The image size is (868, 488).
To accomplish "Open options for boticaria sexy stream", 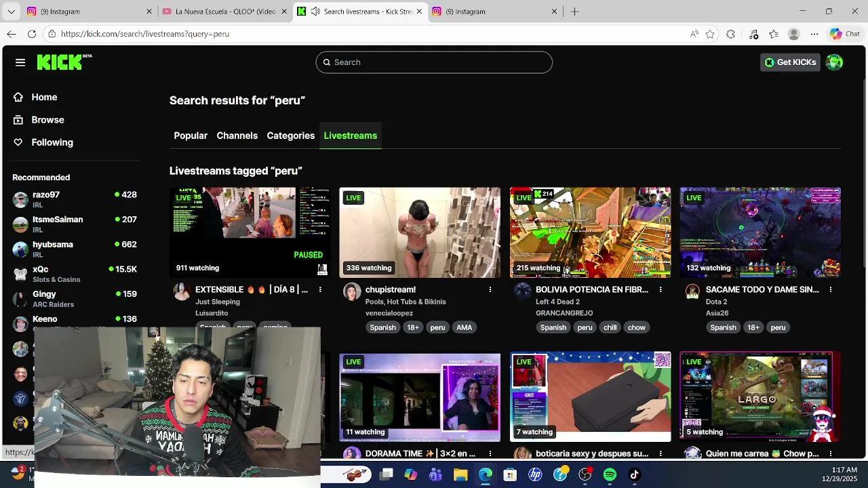I will pyautogui.click(x=660, y=453).
